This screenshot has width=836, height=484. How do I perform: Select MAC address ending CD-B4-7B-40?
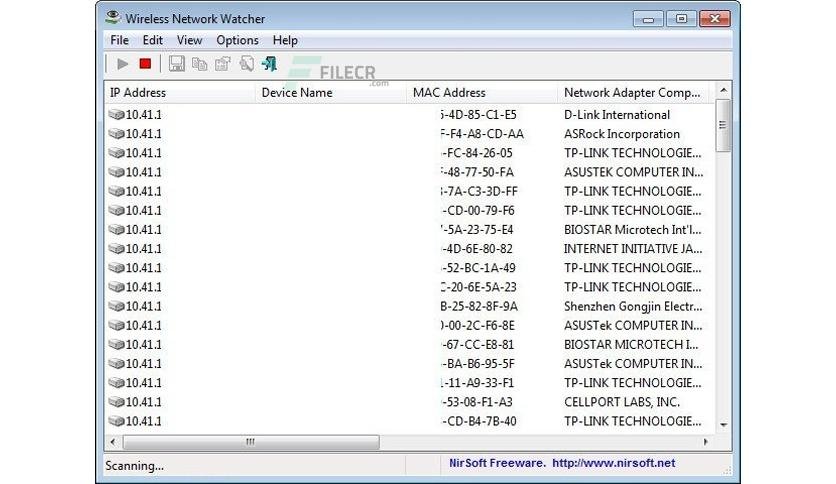coord(479,421)
